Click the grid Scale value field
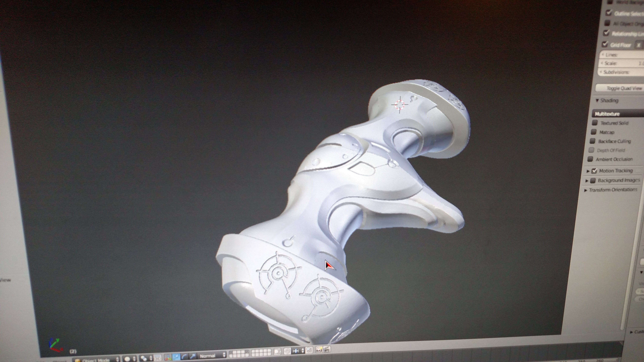The height and width of the screenshot is (362, 644). click(x=623, y=63)
